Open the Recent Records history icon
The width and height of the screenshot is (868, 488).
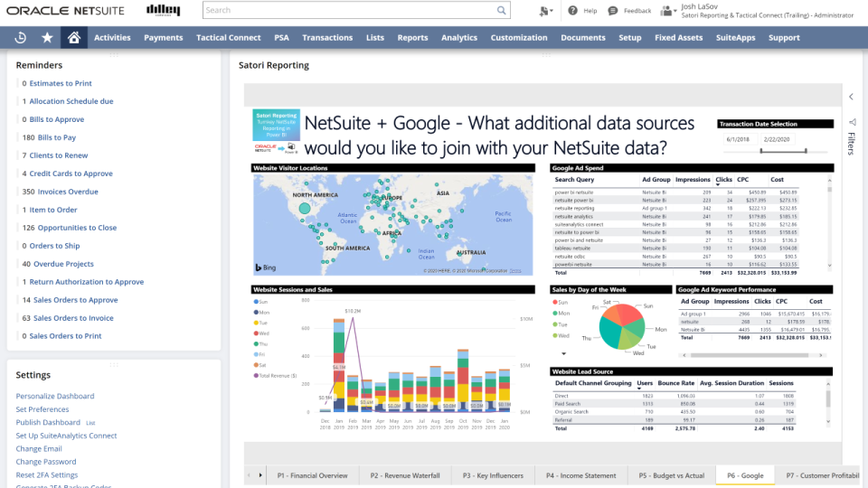tap(21, 38)
